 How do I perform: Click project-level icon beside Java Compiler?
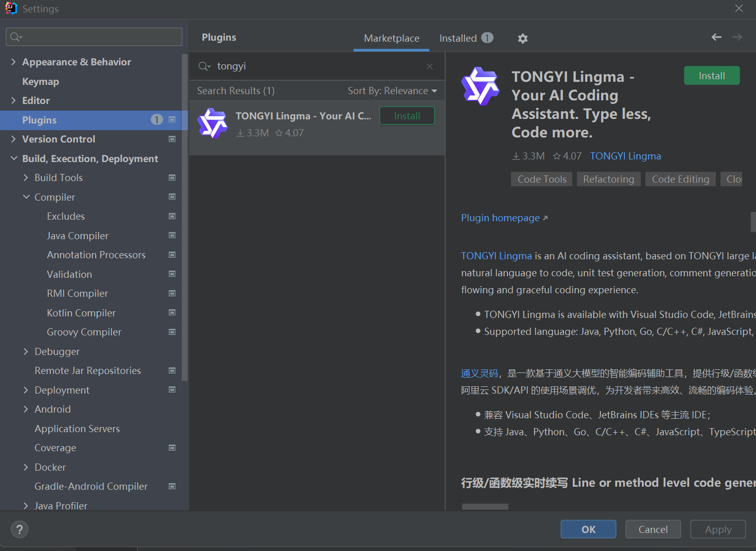172,235
